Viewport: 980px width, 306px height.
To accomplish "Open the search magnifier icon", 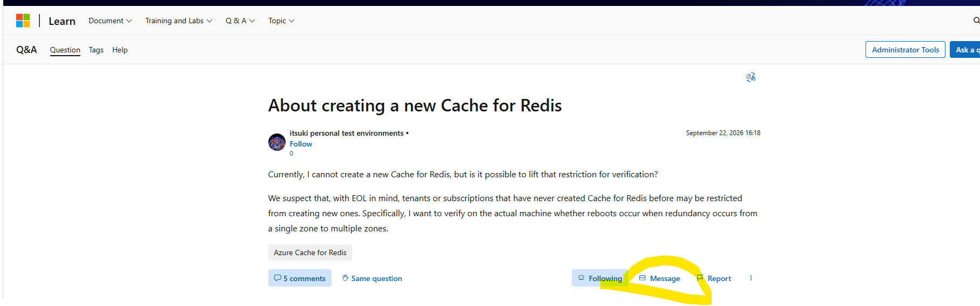I will coord(976,21).
